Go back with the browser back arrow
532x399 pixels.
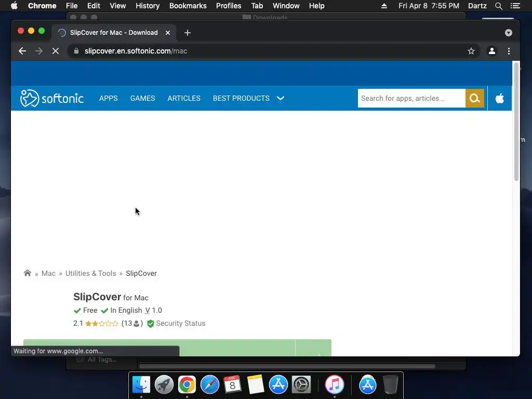[x=22, y=51]
